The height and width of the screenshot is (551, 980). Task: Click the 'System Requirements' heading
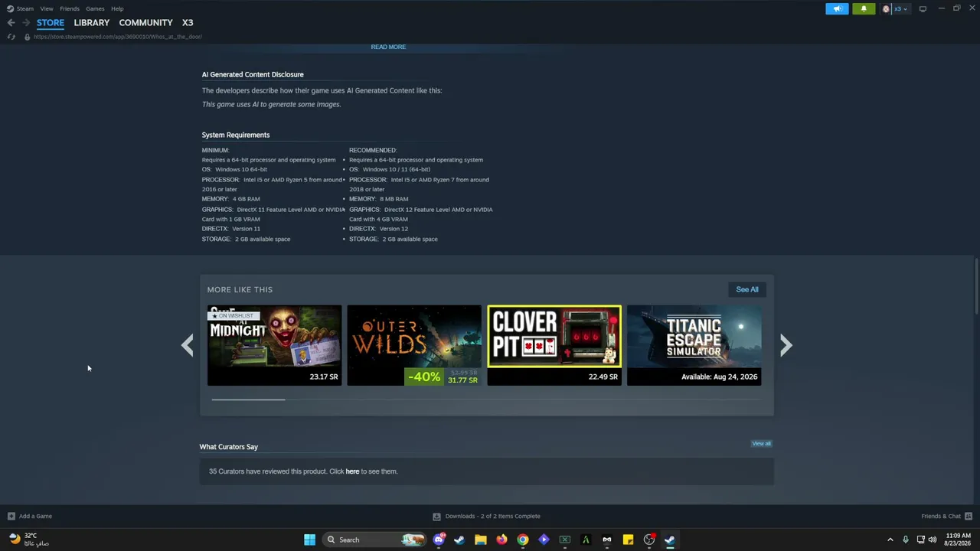point(236,135)
